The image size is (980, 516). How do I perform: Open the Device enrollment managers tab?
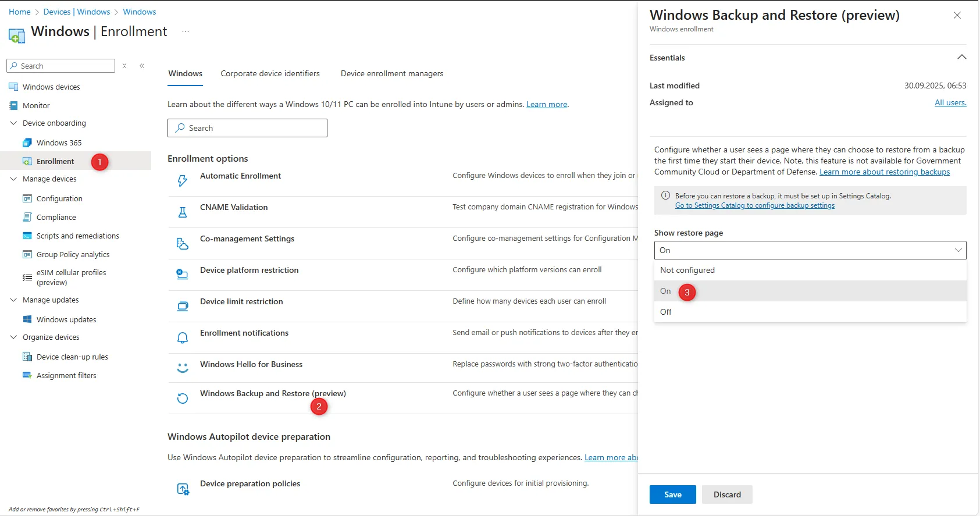[392, 74]
